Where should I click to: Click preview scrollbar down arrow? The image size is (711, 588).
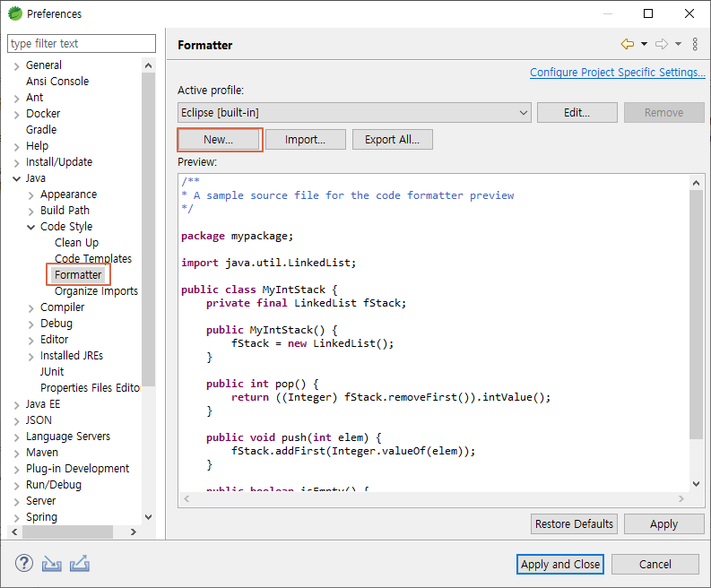click(697, 484)
